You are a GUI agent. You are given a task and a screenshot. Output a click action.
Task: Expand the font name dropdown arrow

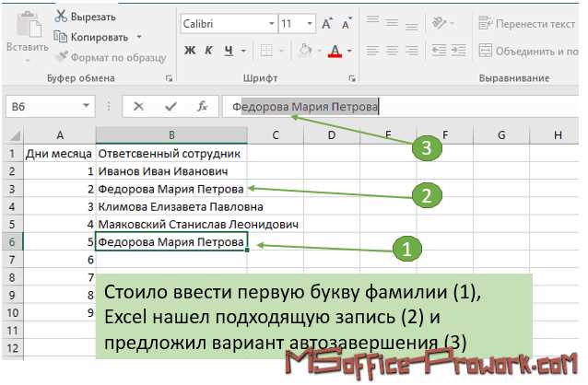click(272, 24)
